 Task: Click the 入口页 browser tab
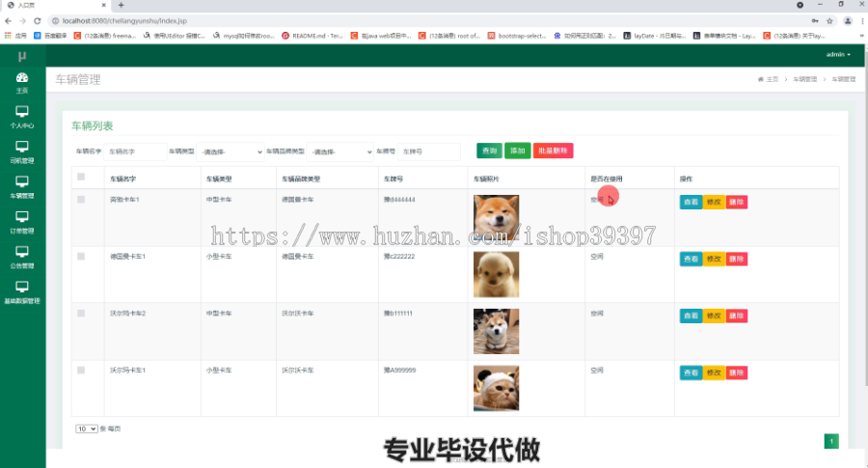pyautogui.click(x=55, y=5)
